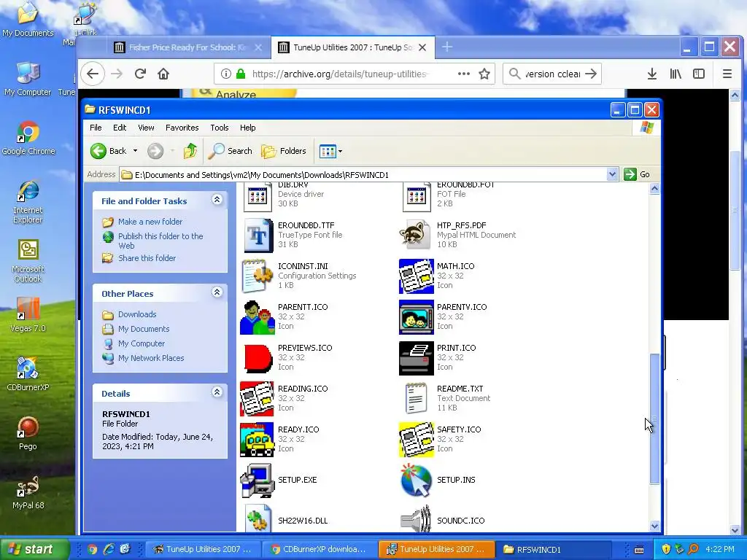The height and width of the screenshot is (560, 747).
Task: Open the Back button history dropdown arrow
Action: (x=135, y=151)
